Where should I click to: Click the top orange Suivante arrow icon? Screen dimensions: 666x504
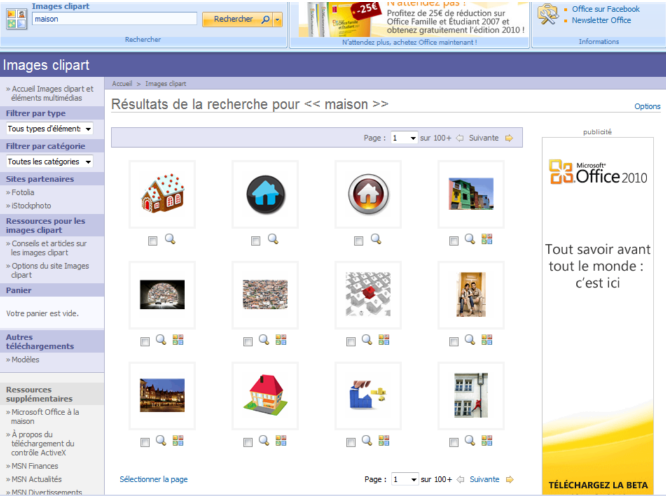pos(509,138)
